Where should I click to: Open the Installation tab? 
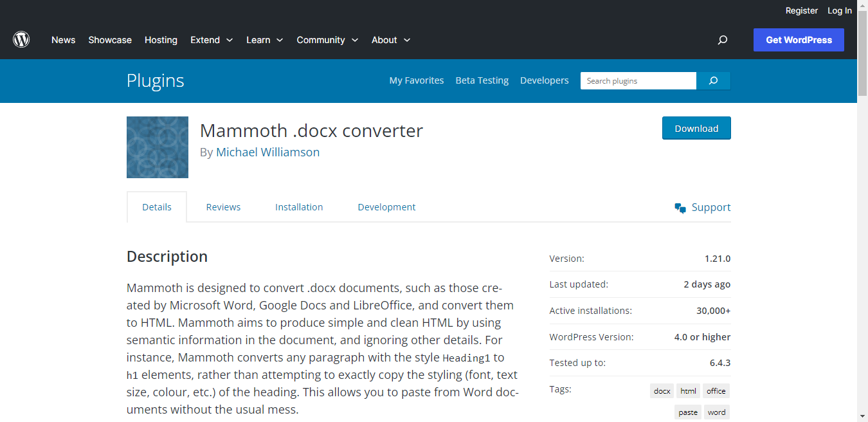click(x=299, y=206)
